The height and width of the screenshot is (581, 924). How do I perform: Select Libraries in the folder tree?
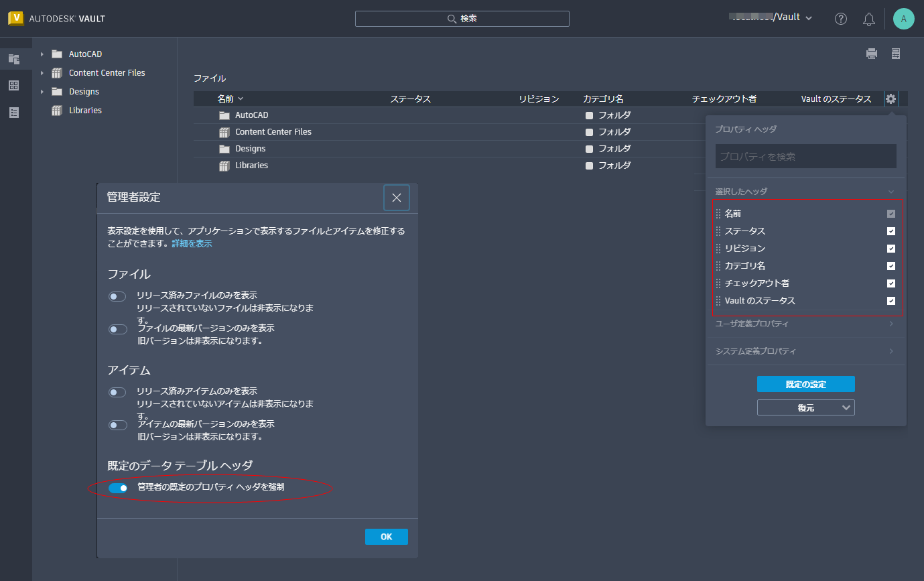pos(85,111)
